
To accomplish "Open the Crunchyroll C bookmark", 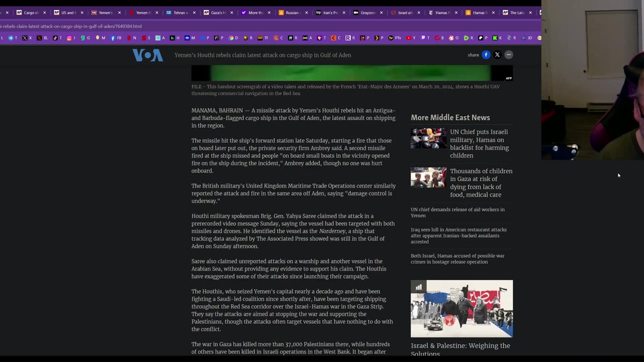I will point(278,38).
